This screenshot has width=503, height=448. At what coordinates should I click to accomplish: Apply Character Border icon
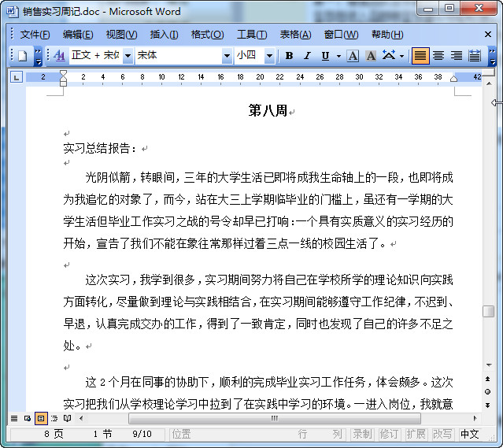click(353, 56)
